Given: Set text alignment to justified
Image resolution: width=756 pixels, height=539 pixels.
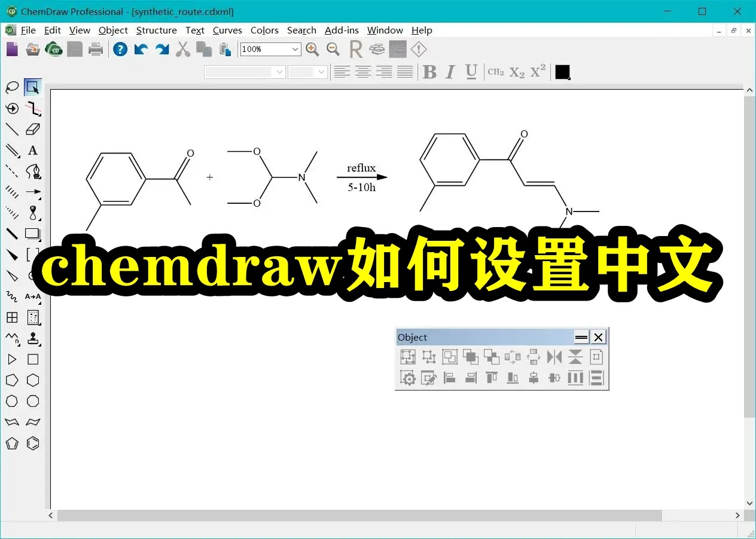Looking at the screenshot, I should point(405,72).
